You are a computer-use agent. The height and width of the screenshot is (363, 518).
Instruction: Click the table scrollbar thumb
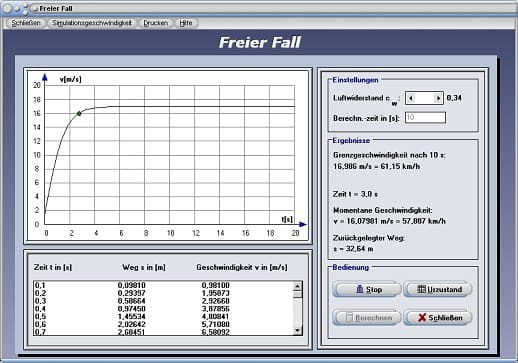pyautogui.click(x=297, y=294)
